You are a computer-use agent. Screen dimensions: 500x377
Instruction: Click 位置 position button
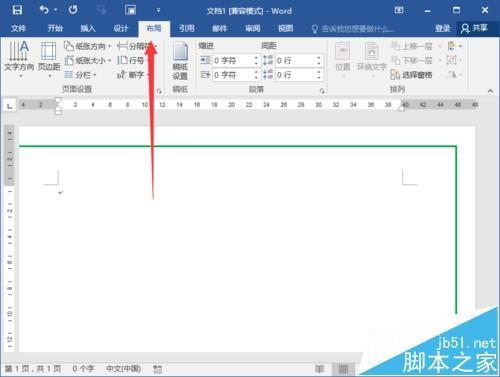point(343,60)
